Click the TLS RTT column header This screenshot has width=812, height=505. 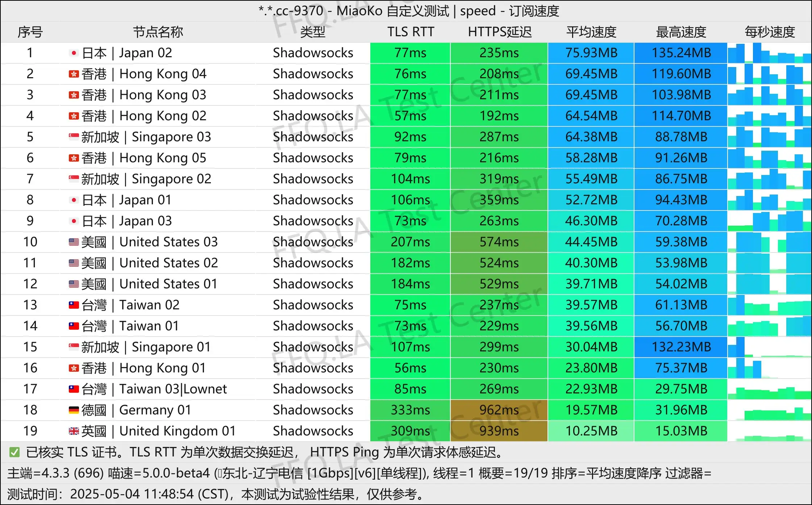pyautogui.click(x=411, y=32)
